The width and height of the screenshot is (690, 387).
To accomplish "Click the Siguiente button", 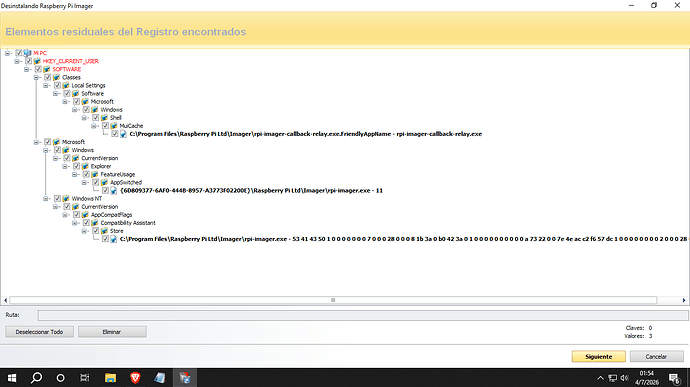I will point(598,357).
